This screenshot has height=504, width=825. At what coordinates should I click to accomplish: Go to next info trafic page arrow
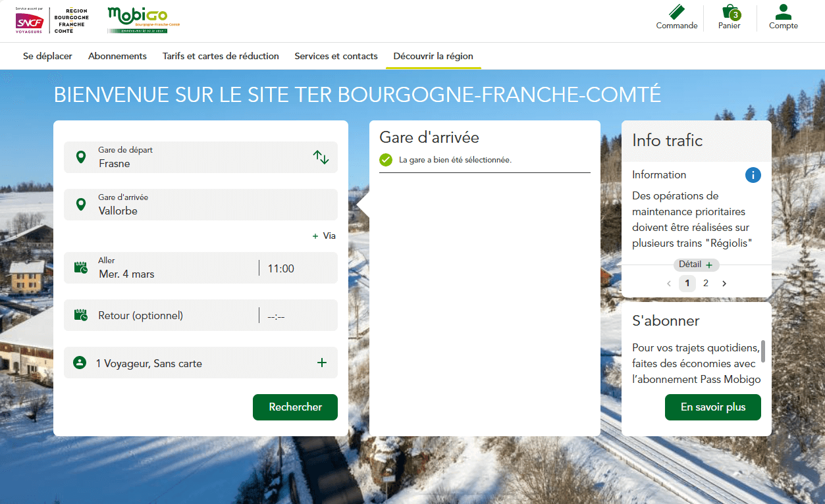pyautogui.click(x=724, y=284)
